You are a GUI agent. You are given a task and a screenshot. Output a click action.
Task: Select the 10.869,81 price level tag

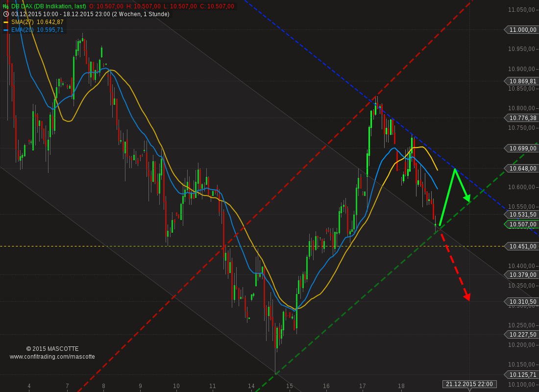(x=521, y=81)
